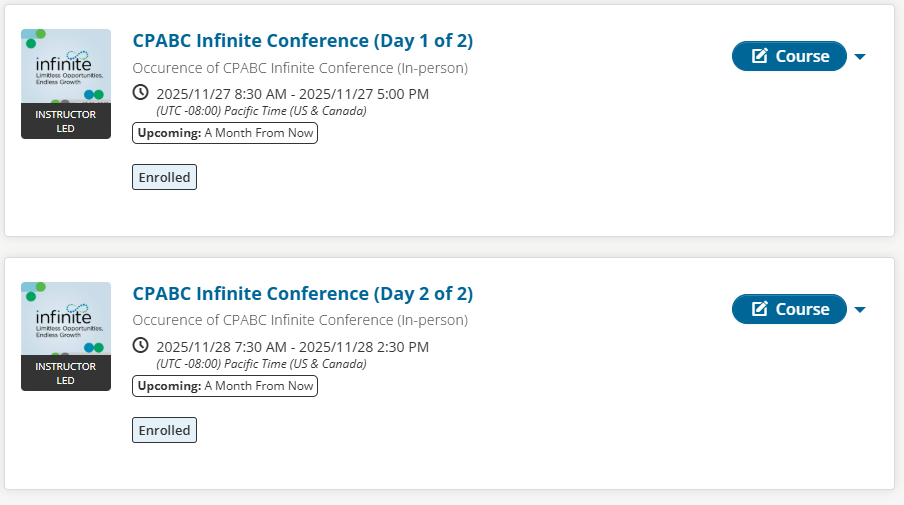This screenshot has width=904, height=505.
Task: Click the Upcoming tag for Day 1
Action: pos(225,133)
